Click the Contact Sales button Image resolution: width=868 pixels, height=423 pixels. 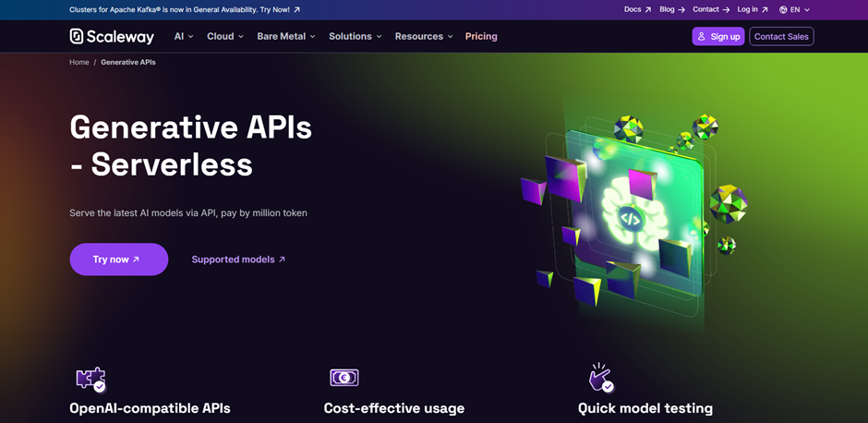click(781, 37)
